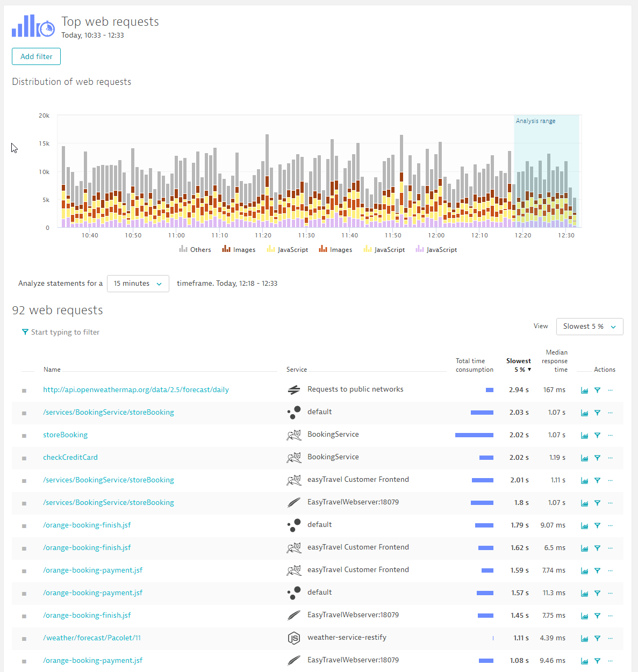The image size is (638, 672).
Task: Click the 4.39 ms median value
Action: click(x=553, y=638)
